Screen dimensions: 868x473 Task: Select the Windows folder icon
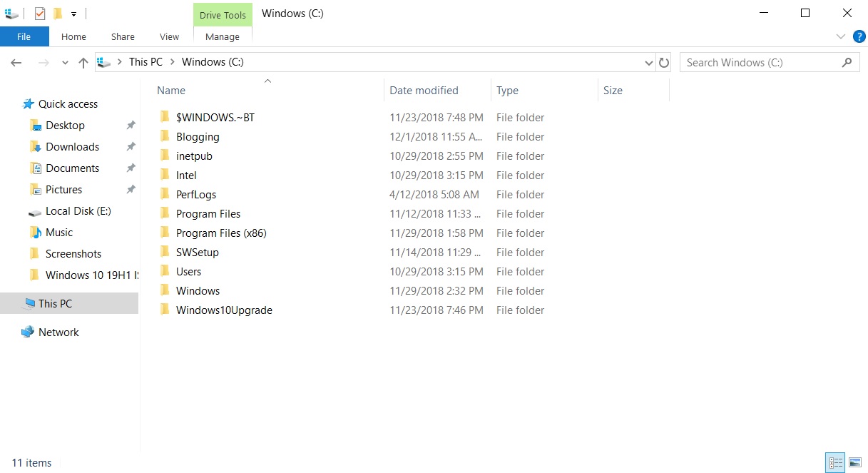point(165,290)
